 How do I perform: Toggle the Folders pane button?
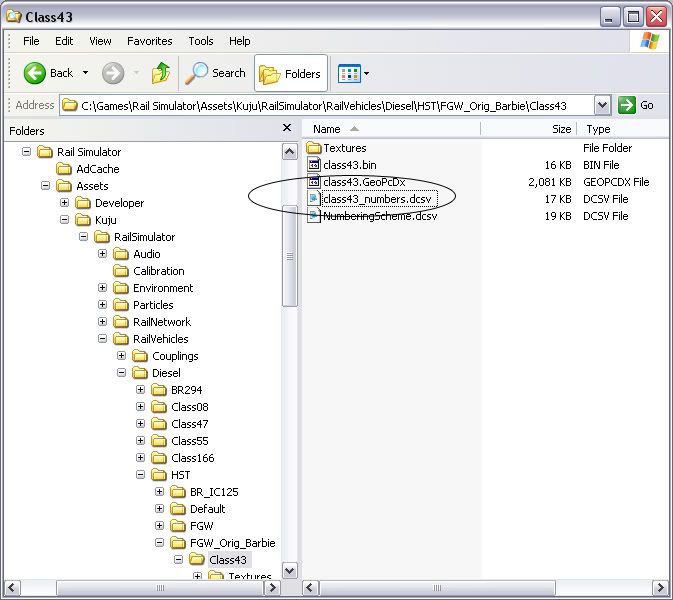point(291,73)
